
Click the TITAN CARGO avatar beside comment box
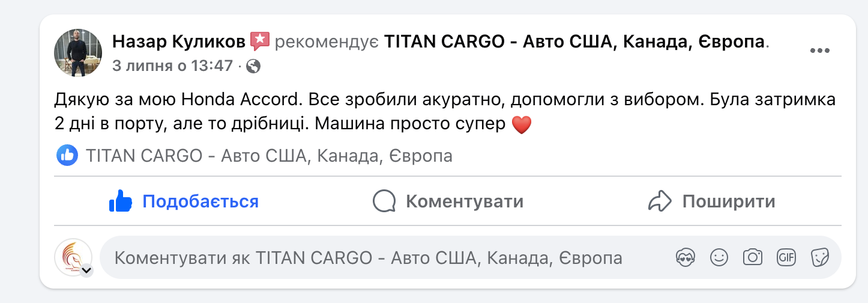[73, 257]
